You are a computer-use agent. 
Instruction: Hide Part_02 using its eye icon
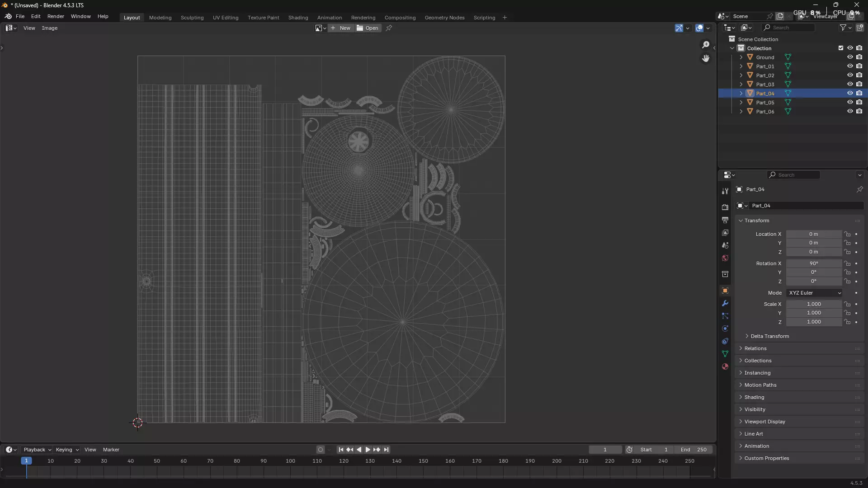point(850,75)
